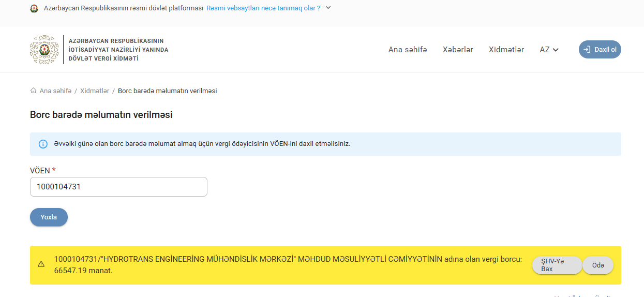The width and height of the screenshot is (644, 297).
Task: Expand the chevron beside the official websites link
Action: coord(328,8)
